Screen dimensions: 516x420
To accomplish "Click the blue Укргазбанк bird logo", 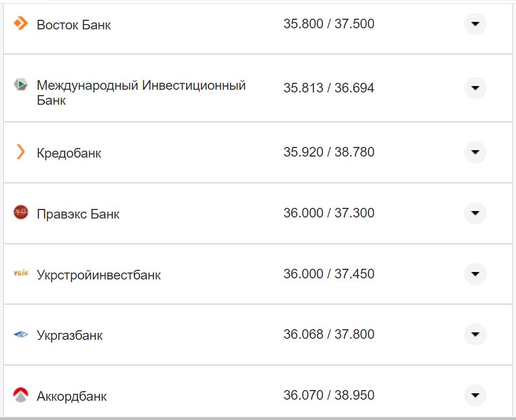I will pos(20,335).
